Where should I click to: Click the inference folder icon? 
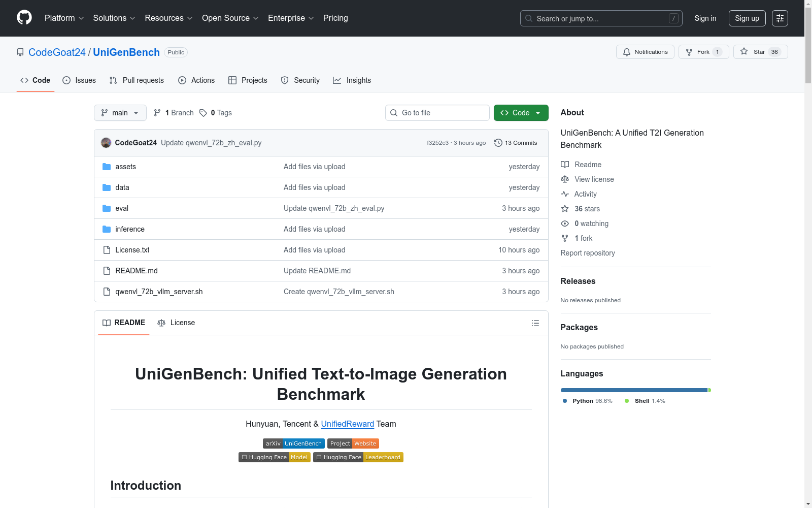(107, 229)
